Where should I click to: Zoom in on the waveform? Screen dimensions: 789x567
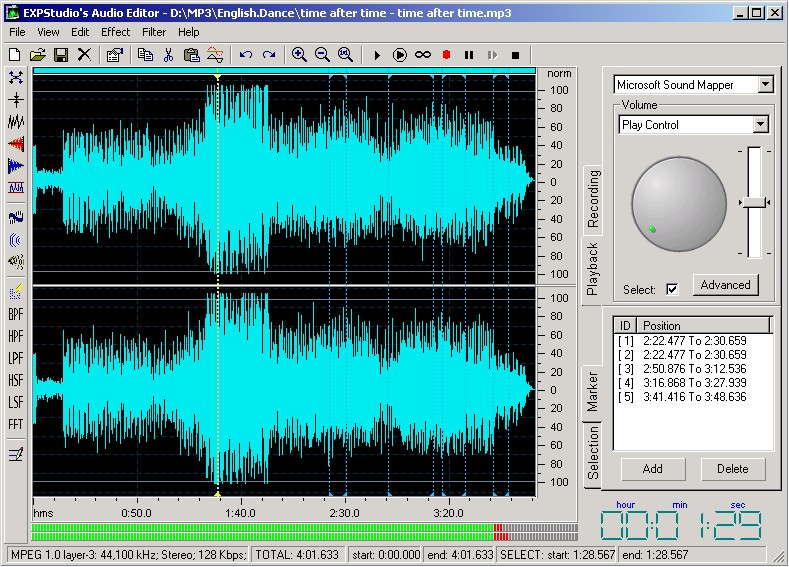[299, 55]
